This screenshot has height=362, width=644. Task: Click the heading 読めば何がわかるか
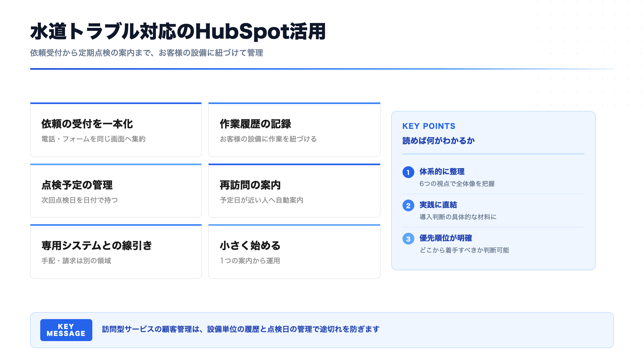pos(438,141)
